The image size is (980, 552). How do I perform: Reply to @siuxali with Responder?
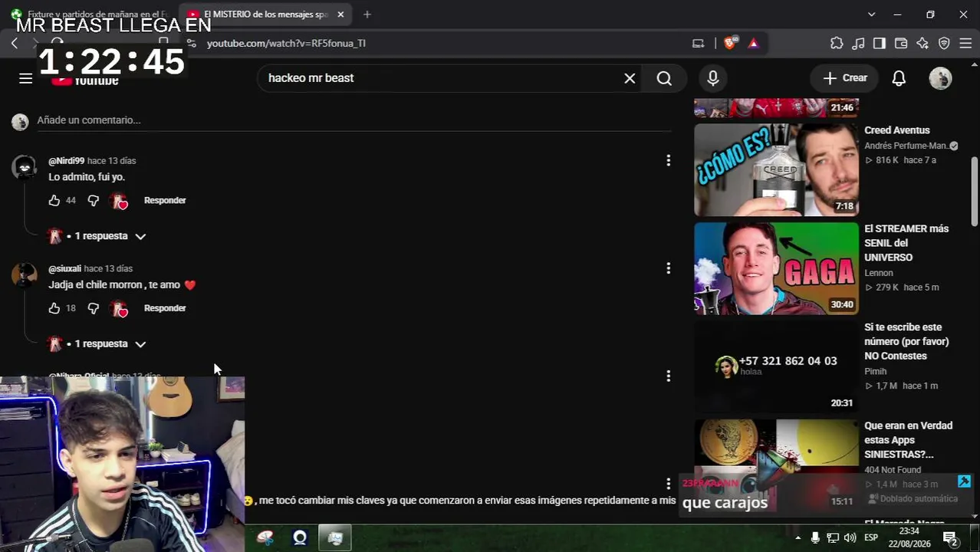165,308
